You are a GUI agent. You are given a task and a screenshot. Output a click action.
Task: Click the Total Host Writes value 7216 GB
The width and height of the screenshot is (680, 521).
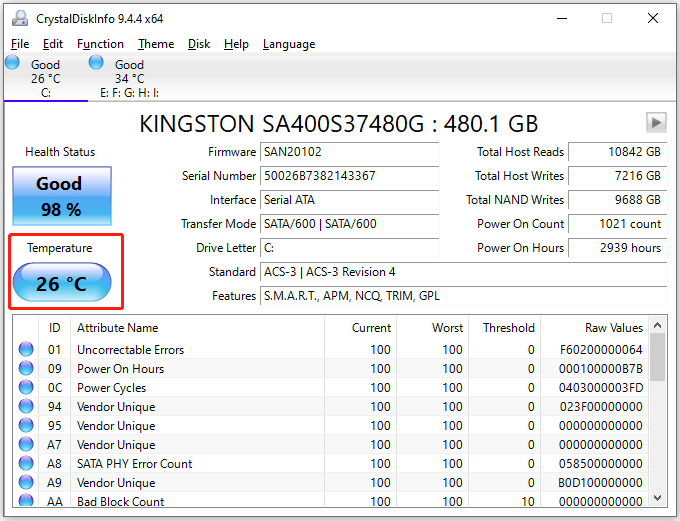[618, 176]
